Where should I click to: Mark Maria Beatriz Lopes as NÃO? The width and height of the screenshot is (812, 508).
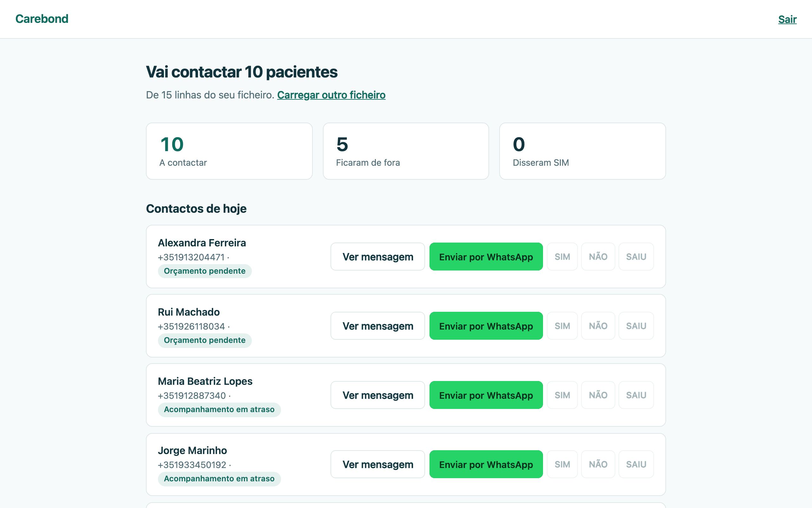pyautogui.click(x=598, y=395)
